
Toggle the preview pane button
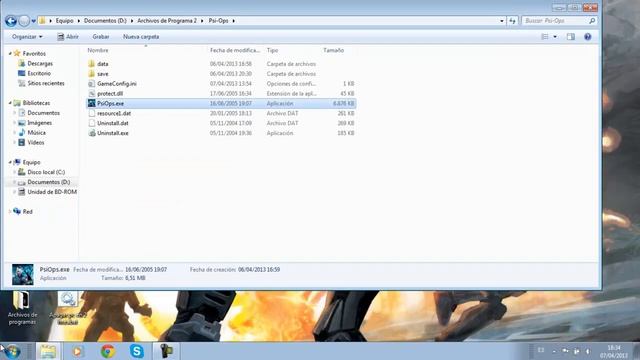(571, 37)
